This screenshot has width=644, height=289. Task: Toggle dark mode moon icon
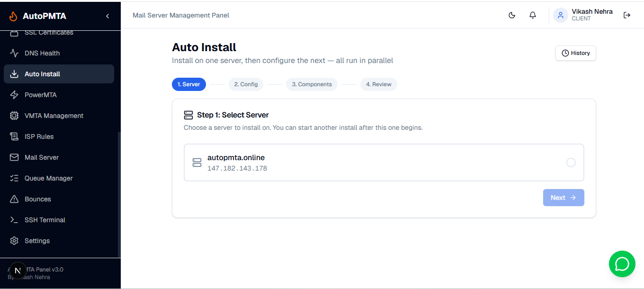[512, 15]
